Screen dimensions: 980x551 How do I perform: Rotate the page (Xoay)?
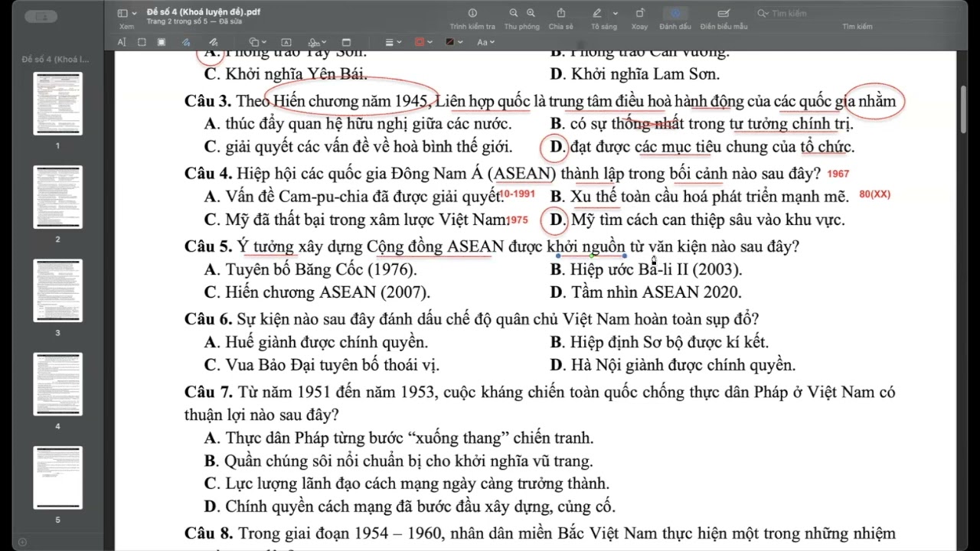640,13
